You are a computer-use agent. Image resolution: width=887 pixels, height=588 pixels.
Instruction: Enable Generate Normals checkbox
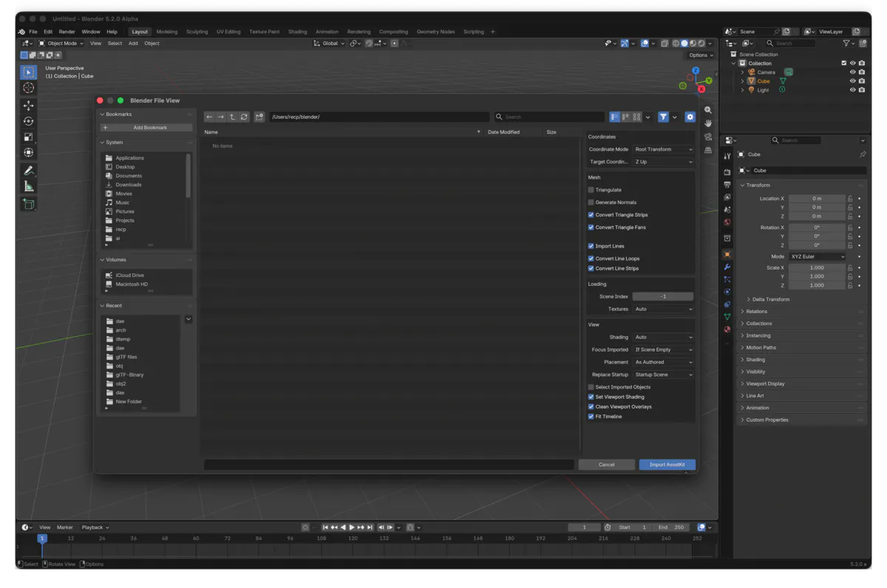pyautogui.click(x=591, y=202)
